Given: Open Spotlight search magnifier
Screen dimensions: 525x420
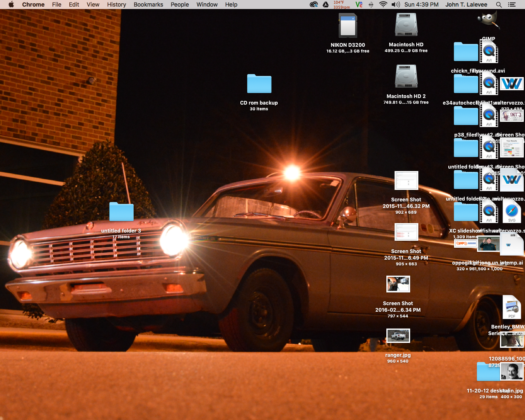Looking at the screenshot, I should click(x=499, y=5).
